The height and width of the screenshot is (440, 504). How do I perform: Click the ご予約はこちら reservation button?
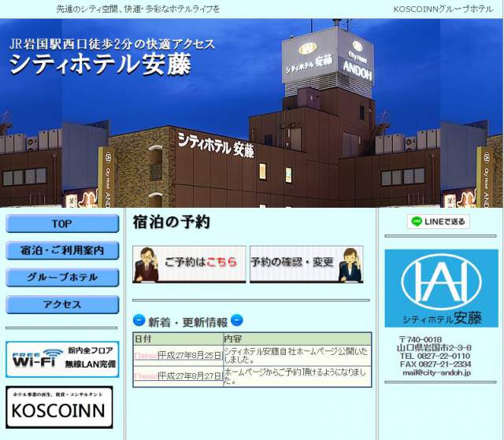click(189, 264)
